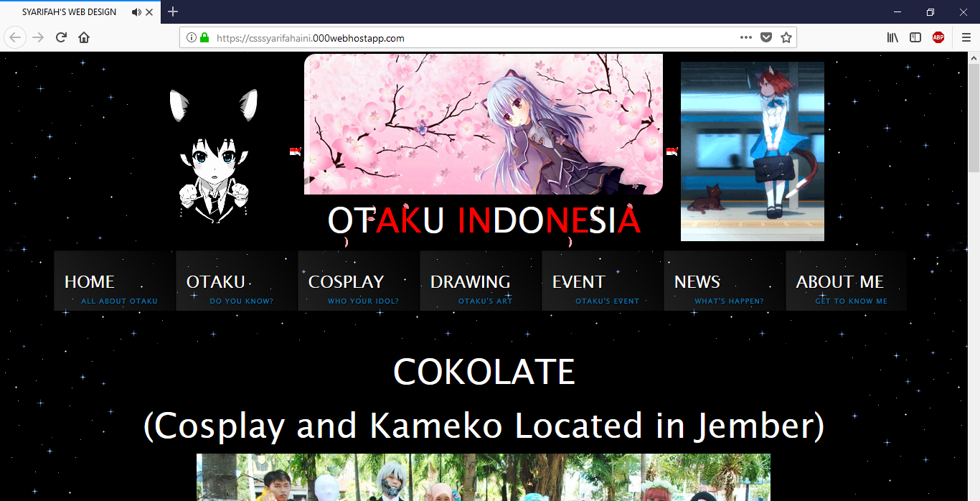This screenshot has height=501, width=980.
Task: Open the Firefox hamburger menu
Action: click(x=966, y=37)
